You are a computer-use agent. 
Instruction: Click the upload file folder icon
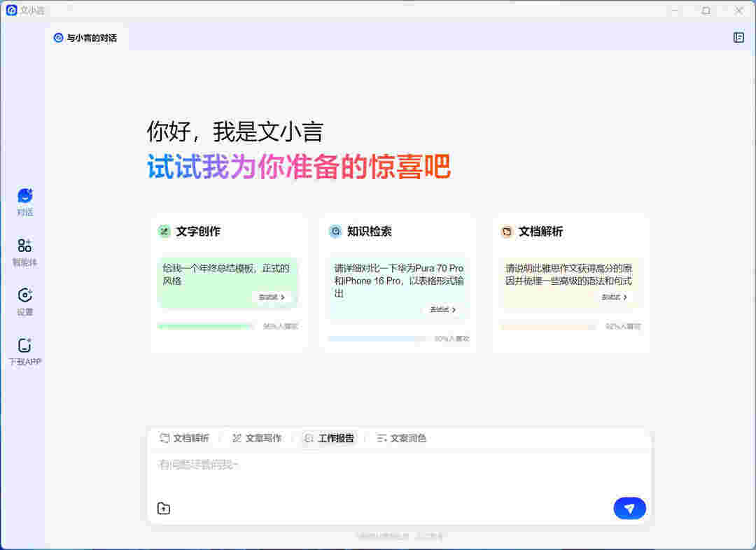(x=164, y=509)
